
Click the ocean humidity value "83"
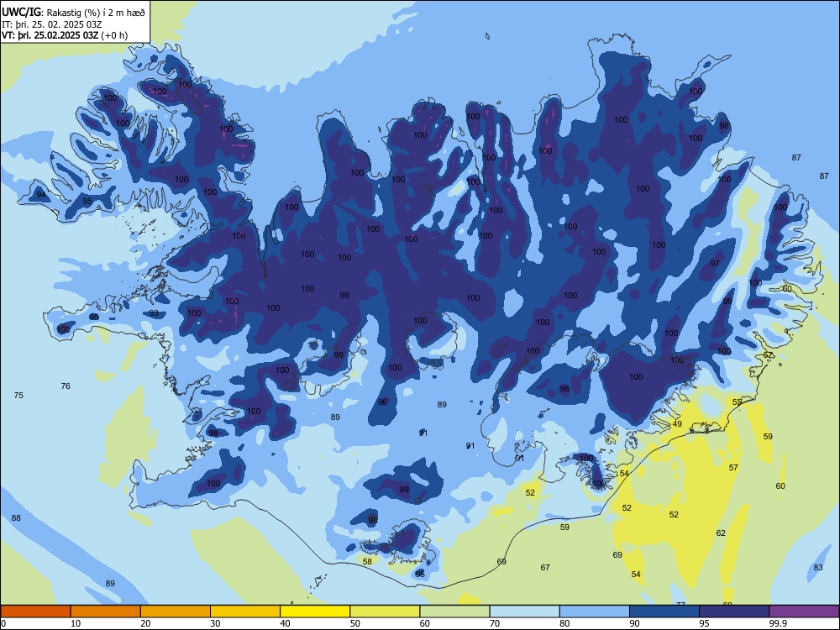[x=818, y=567]
